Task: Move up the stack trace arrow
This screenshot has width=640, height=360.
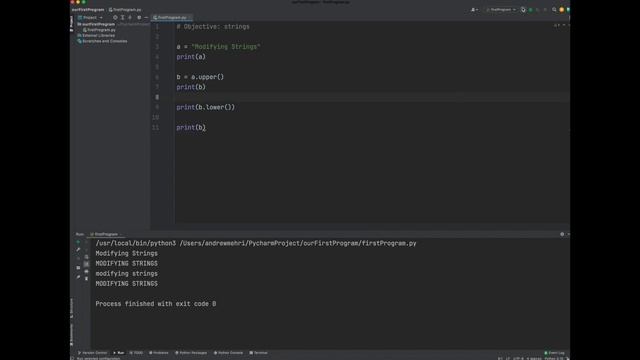Action: tap(86, 242)
